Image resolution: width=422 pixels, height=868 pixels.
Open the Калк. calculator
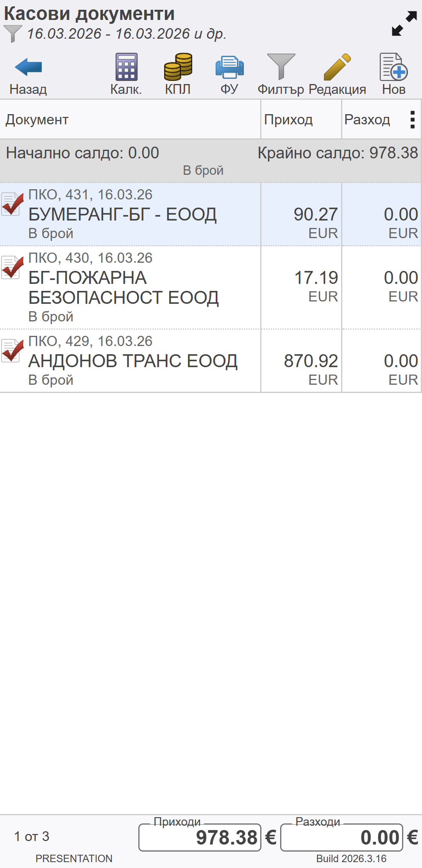click(126, 74)
